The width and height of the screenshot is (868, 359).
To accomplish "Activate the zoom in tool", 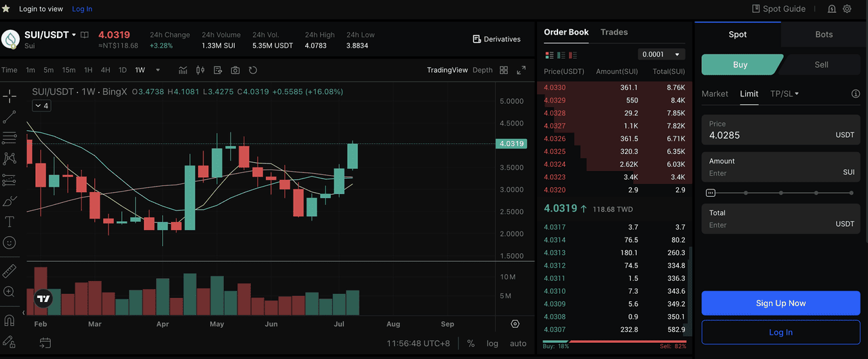I will click(9, 292).
